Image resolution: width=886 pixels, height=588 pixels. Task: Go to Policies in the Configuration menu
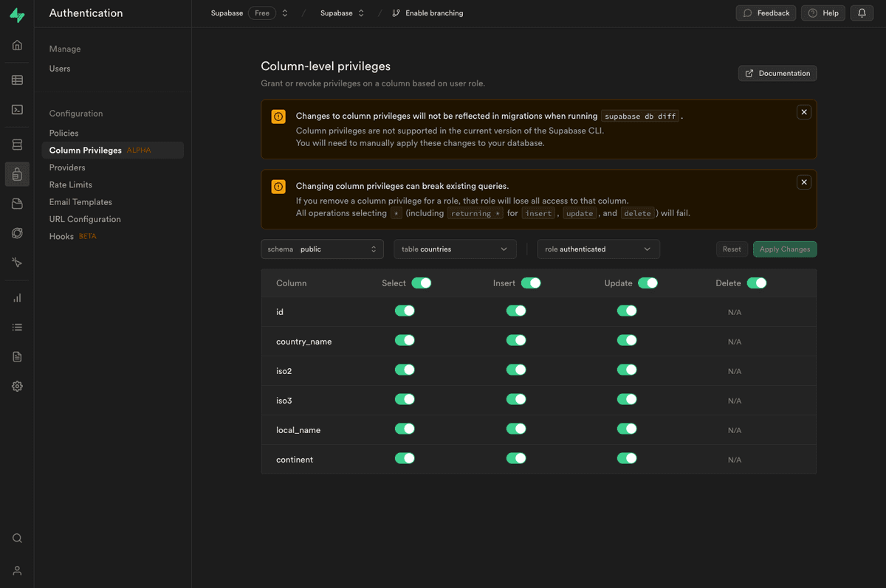64,133
